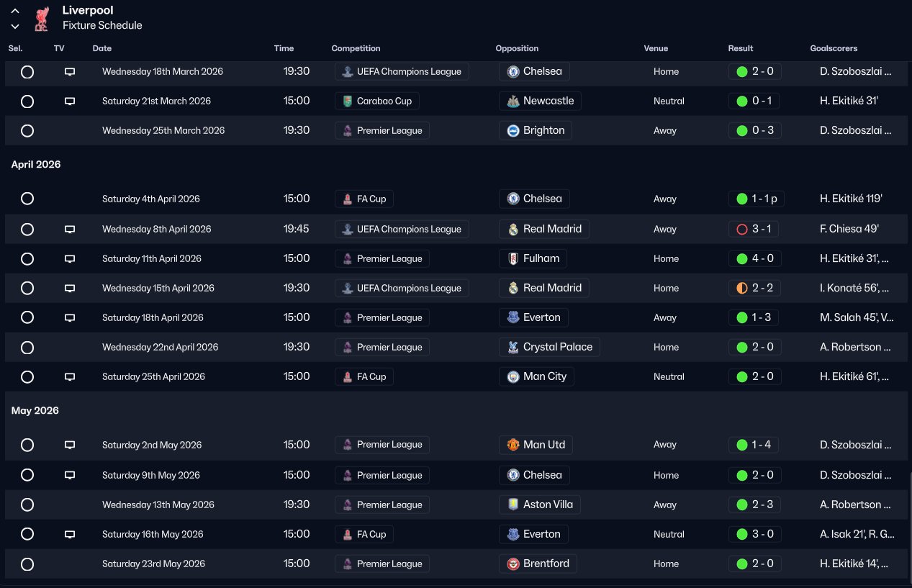Viewport: 912px width, 588px height.
Task: Select the Man Utd fixture radio button
Action: (x=27, y=445)
